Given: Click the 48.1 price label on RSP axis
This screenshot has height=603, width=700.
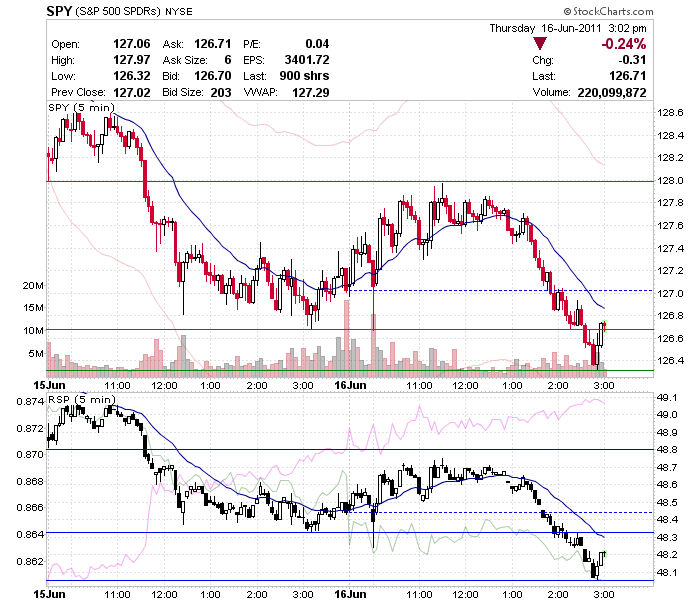Looking at the screenshot, I should (667, 573).
